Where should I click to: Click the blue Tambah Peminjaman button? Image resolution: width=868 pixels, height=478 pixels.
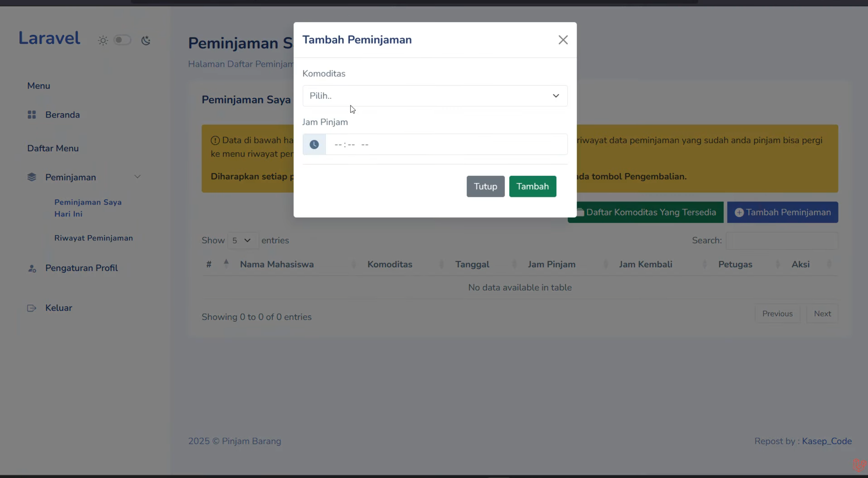(x=782, y=213)
